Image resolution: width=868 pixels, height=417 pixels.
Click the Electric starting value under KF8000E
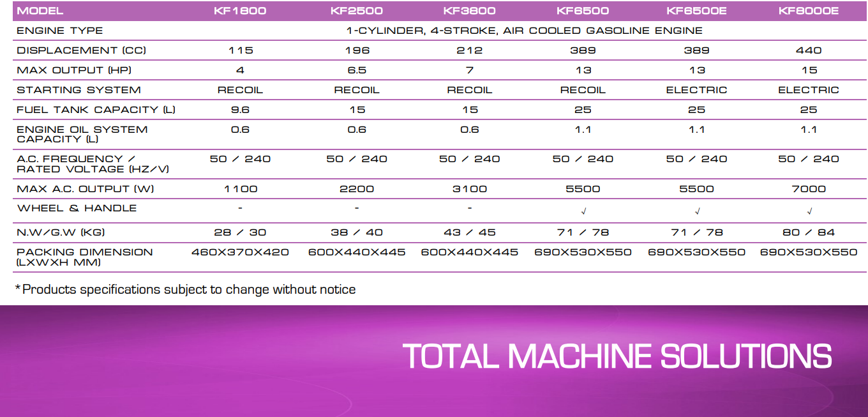click(809, 90)
